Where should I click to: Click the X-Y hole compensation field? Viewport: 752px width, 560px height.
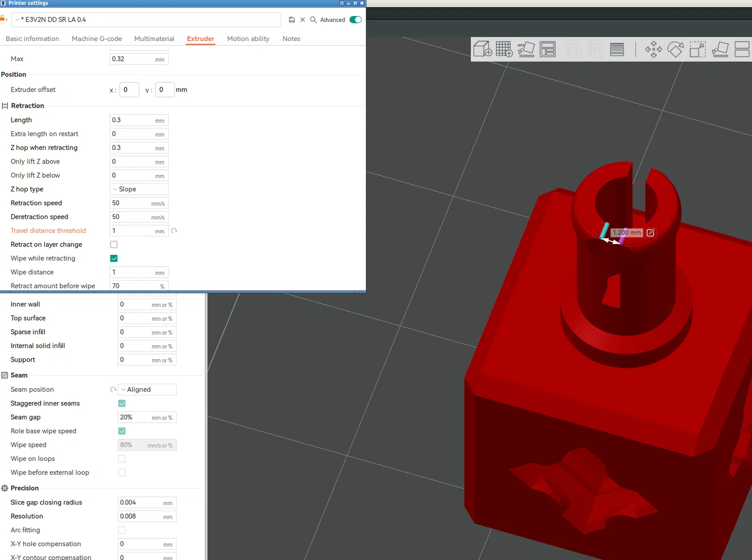tap(147, 544)
